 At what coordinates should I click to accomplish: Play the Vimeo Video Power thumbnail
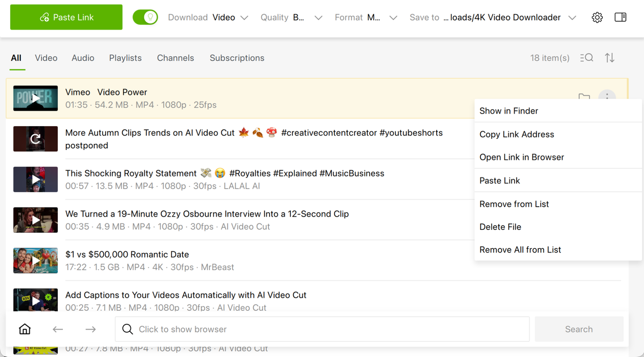tap(35, 99)
